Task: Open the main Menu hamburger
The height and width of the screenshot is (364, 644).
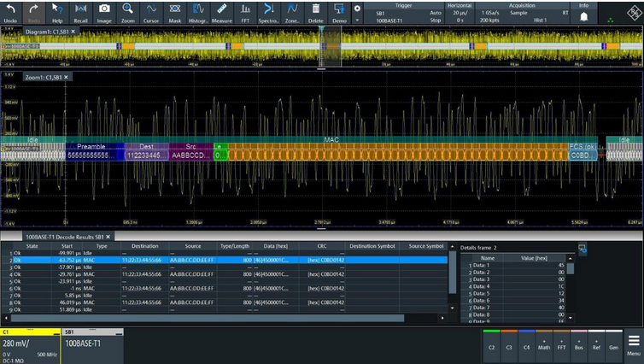Action: (633, 345)
